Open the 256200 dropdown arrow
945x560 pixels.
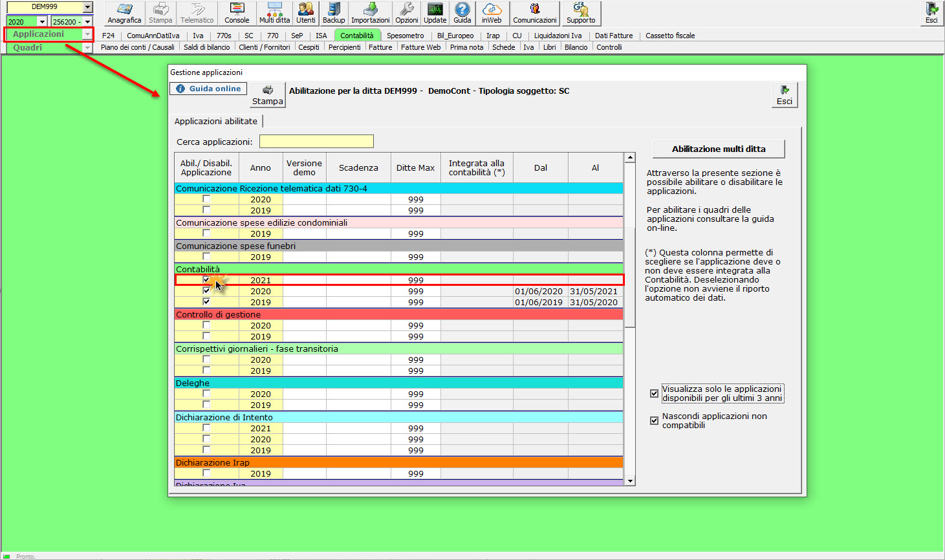coord(88,22)
